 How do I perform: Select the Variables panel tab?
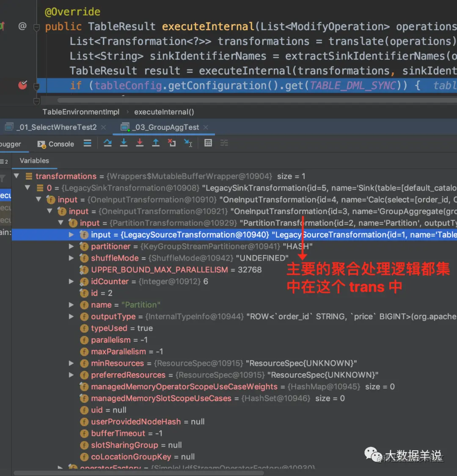click(x=34, y=161)
